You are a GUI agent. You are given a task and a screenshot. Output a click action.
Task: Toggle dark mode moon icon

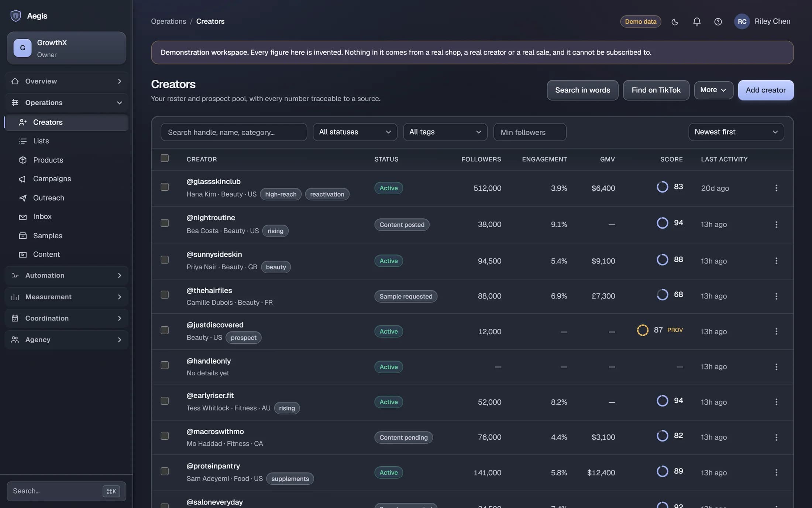pos(675,22)
